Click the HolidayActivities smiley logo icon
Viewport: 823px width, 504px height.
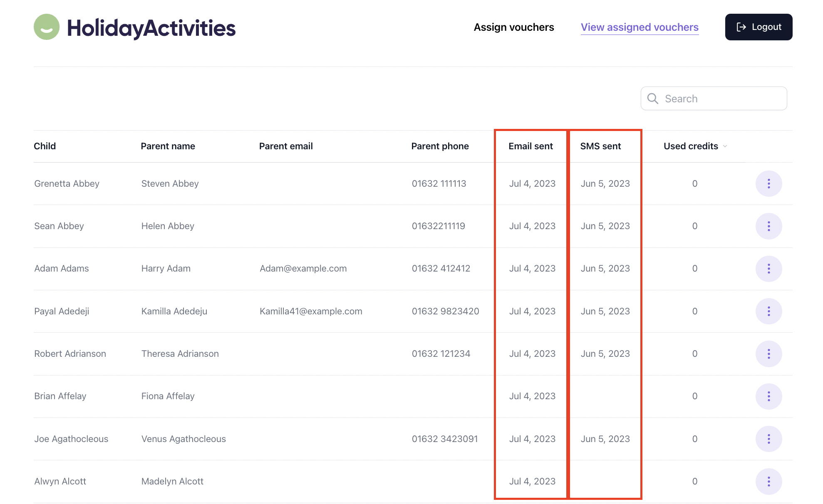(x=47, y=27)
